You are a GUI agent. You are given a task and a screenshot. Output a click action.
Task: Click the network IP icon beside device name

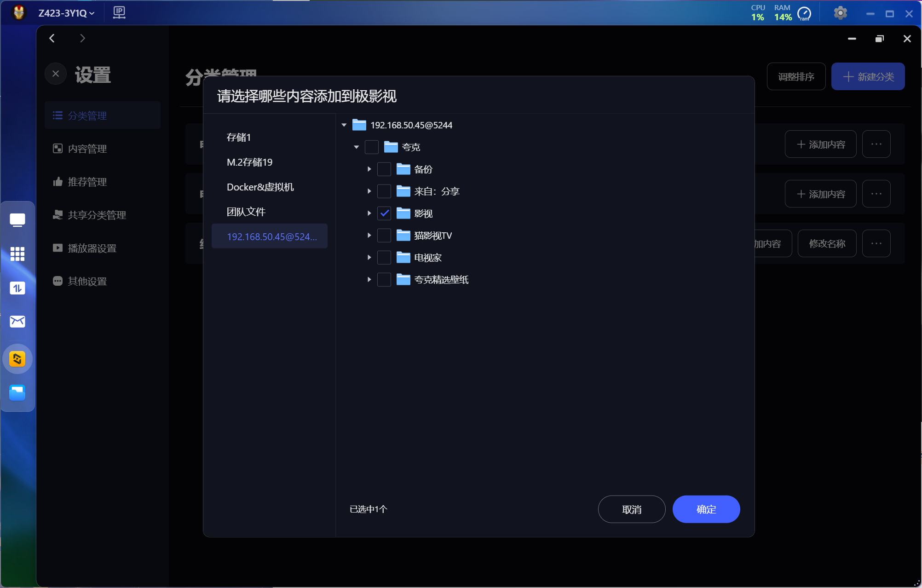pos(119,12)
